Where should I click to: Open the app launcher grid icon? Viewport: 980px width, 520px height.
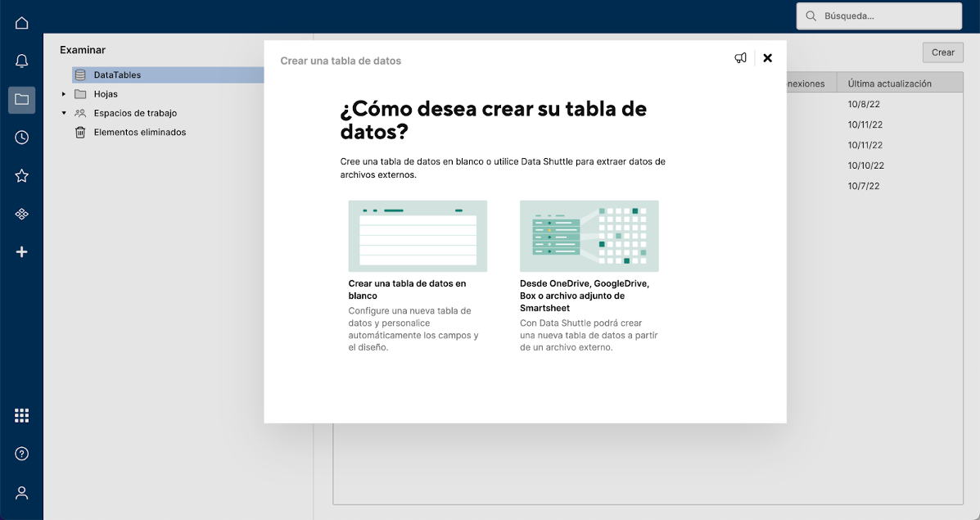[x=21, y=415]
